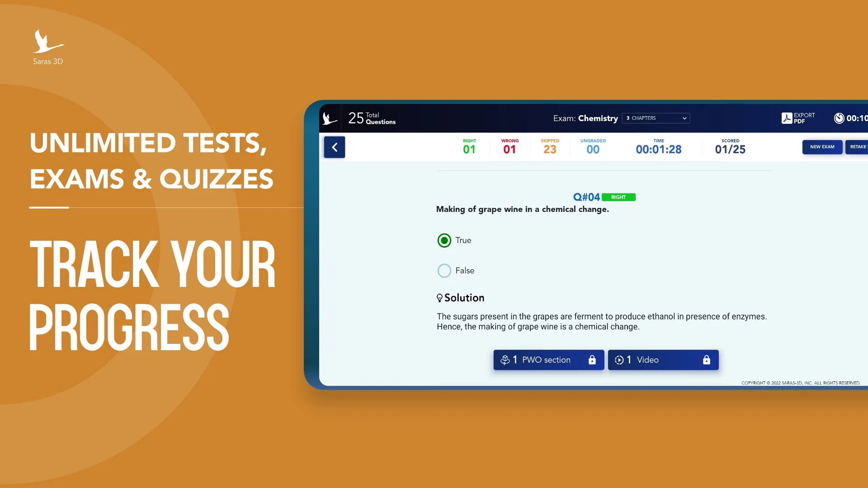
Task: Click the 1 Video resource button
Action: coord(663,360)
